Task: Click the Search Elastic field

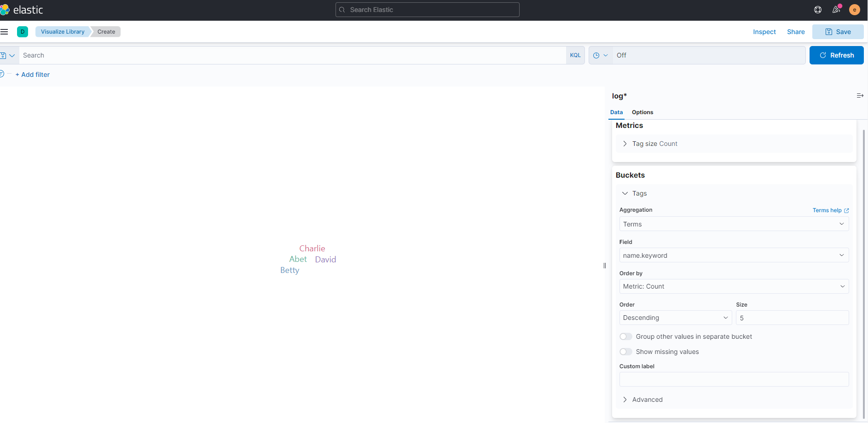Action: 427,10
